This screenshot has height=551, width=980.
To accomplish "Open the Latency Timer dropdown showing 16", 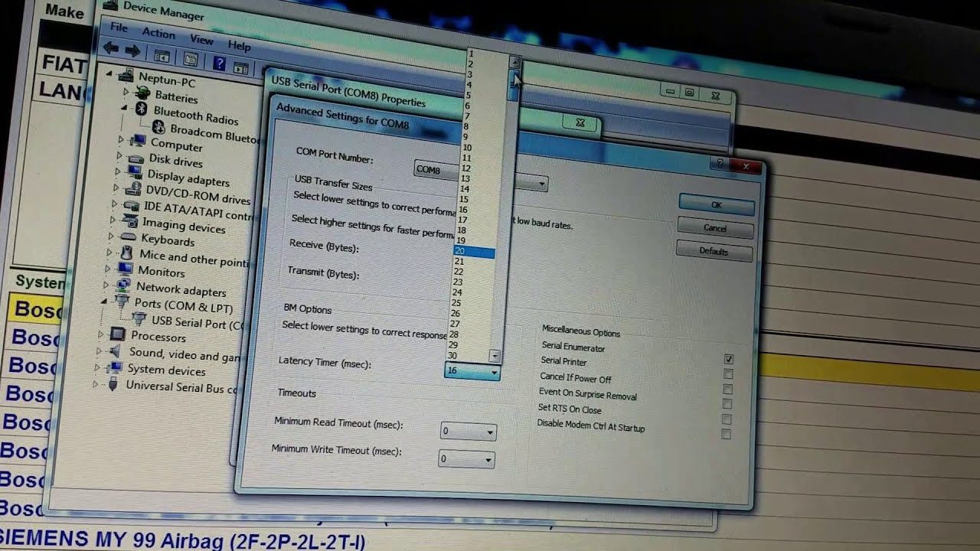I will [x=472, y=371].
